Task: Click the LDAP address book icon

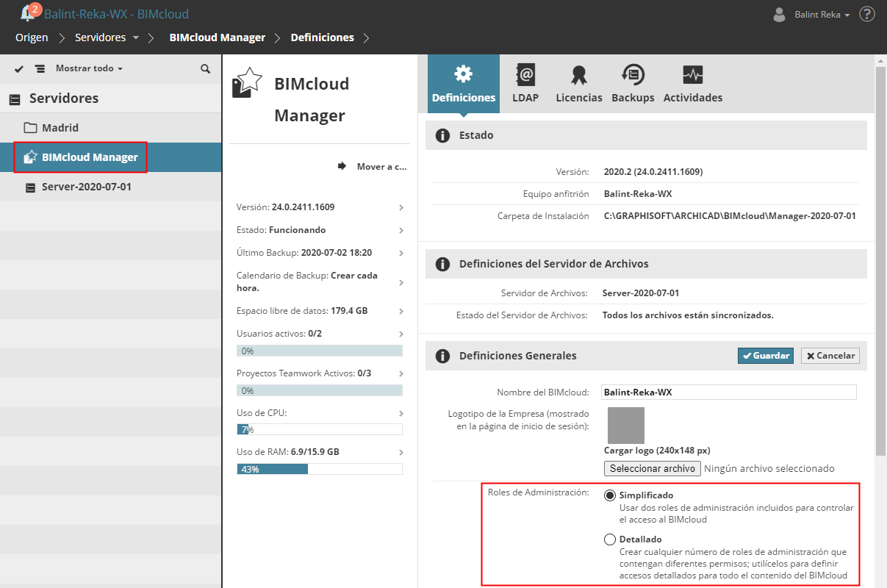Action: (x=526, y=74)
